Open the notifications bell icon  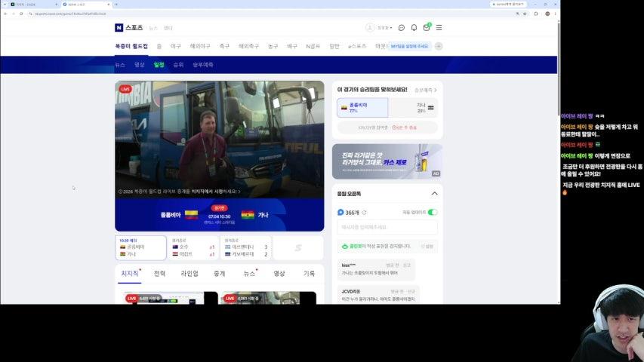(x=414, y=27)
